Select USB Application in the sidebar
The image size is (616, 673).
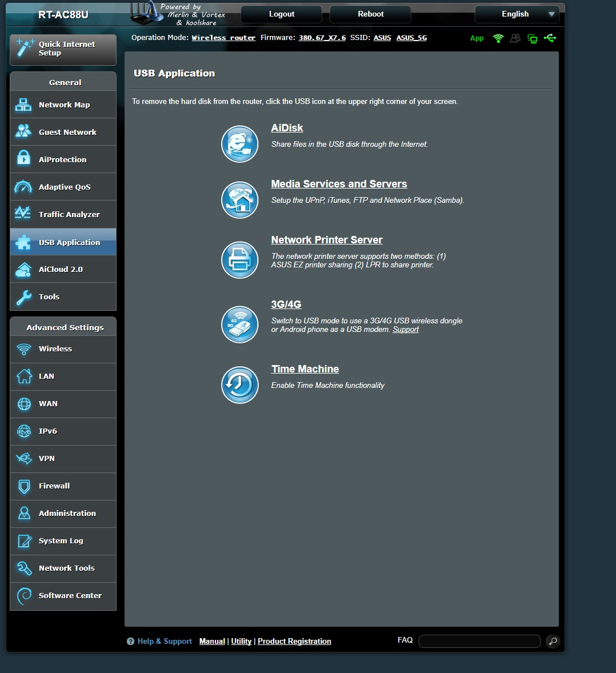coord(63,242)
